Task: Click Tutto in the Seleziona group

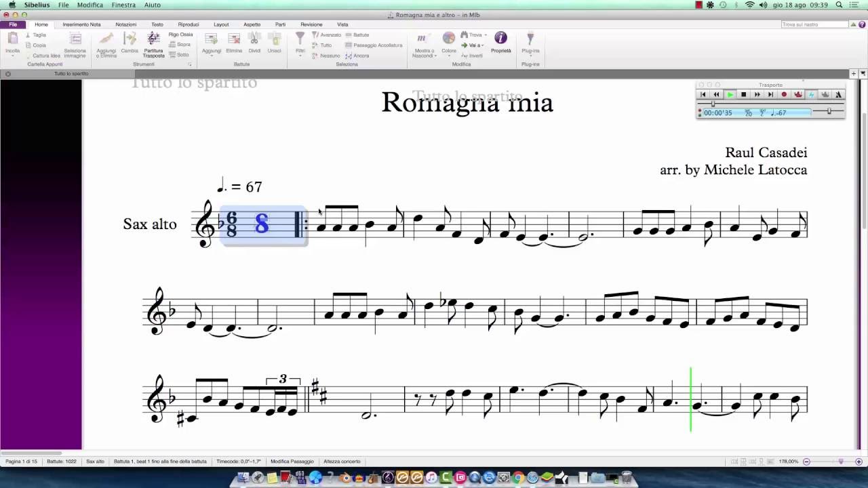Action: coord(322,45)
